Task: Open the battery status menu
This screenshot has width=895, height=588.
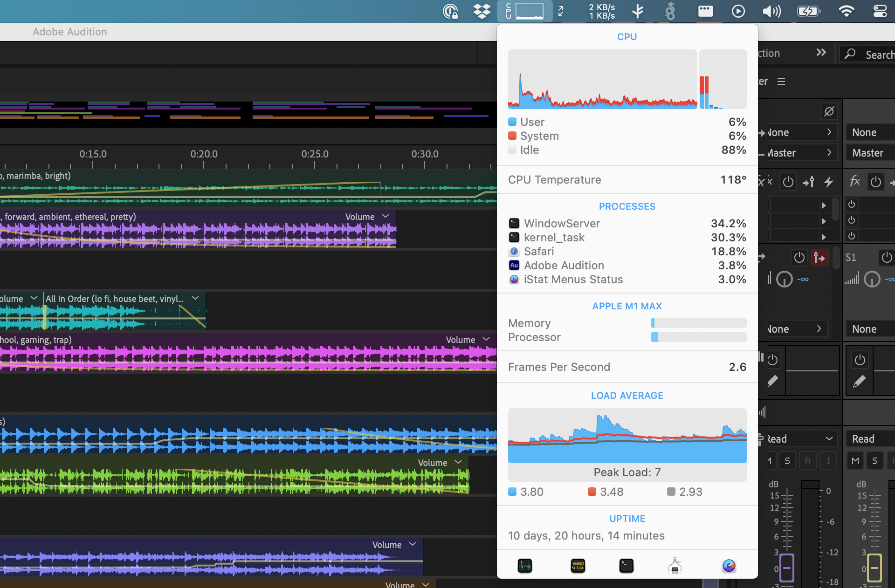Action: [x=809, y=11]
